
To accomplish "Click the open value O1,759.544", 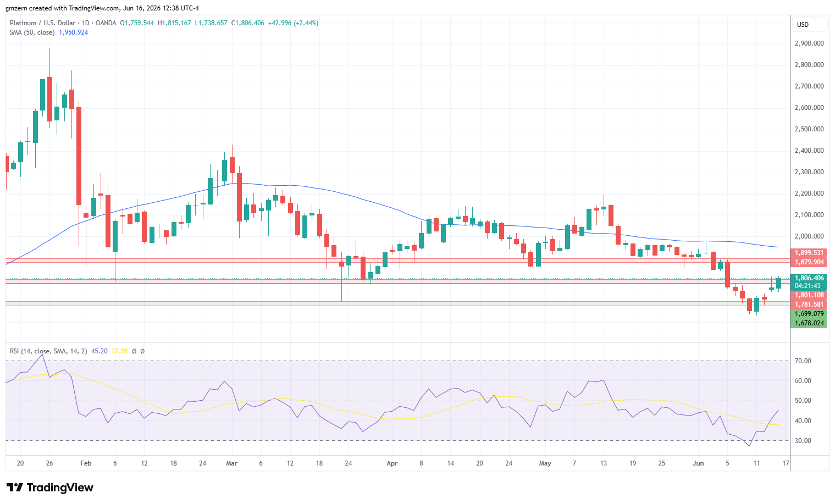I will 137,23.
